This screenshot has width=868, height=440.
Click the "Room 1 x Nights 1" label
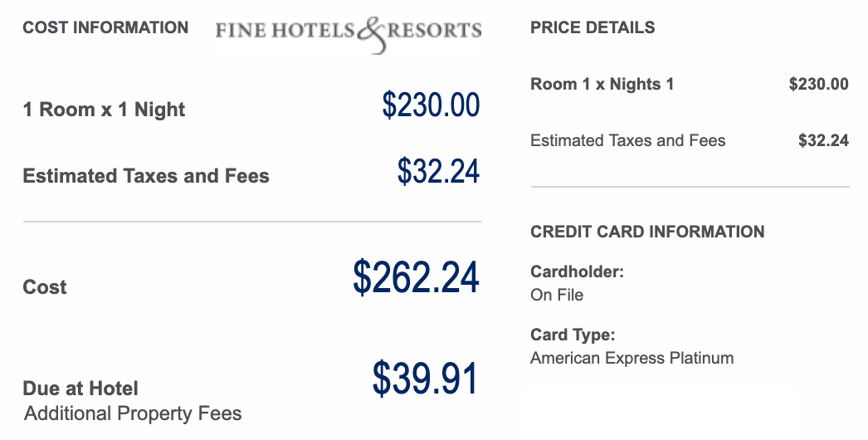pos(602,84)
